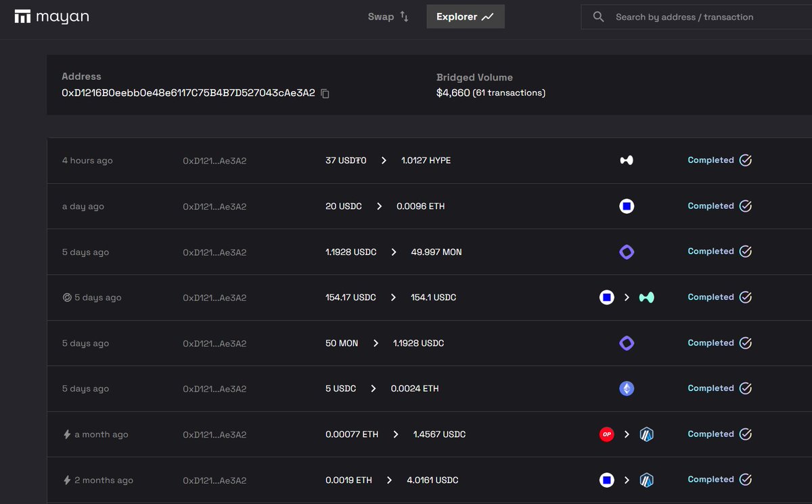The width and height of the screenshot is (812, 504).
Task: Click the search magnifier icon
Action: [598, 17]
